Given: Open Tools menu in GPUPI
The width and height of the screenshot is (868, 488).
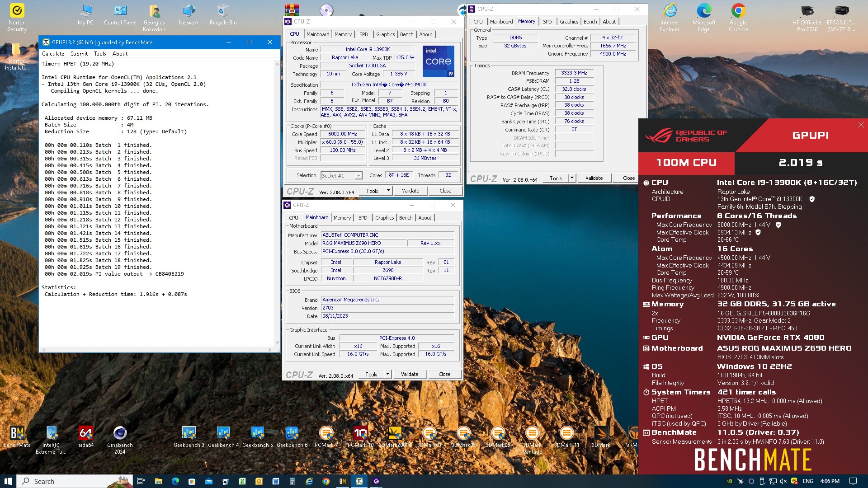Looking at the screenshot, I should [x=100, y=54].
